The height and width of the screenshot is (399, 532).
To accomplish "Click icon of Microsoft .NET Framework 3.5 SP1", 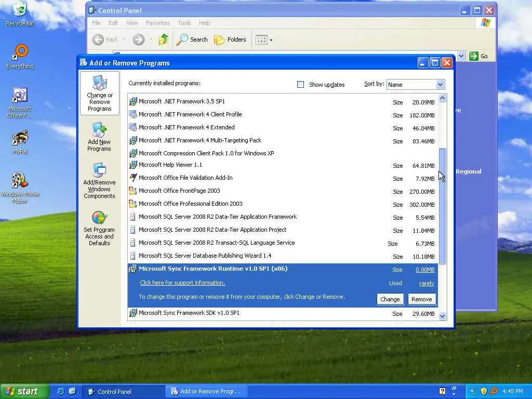I will click(133, 101).
